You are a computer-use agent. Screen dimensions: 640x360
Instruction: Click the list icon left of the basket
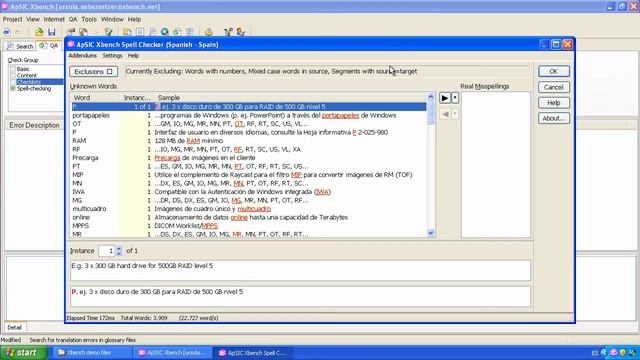(x=190, y=31)
